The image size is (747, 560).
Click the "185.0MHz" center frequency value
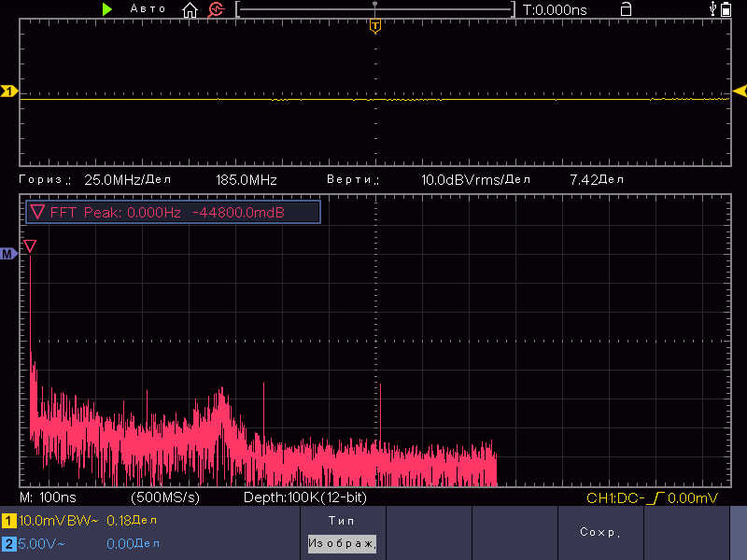click(x=247, y=179)
